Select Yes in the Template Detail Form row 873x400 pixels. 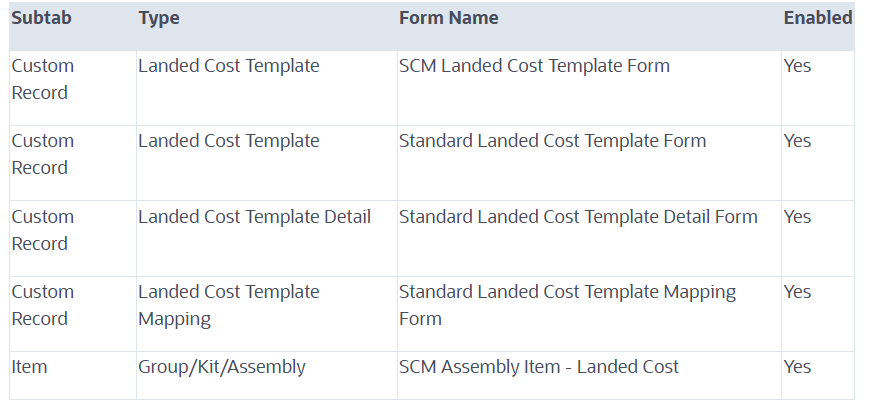click(x=797, y=217)
